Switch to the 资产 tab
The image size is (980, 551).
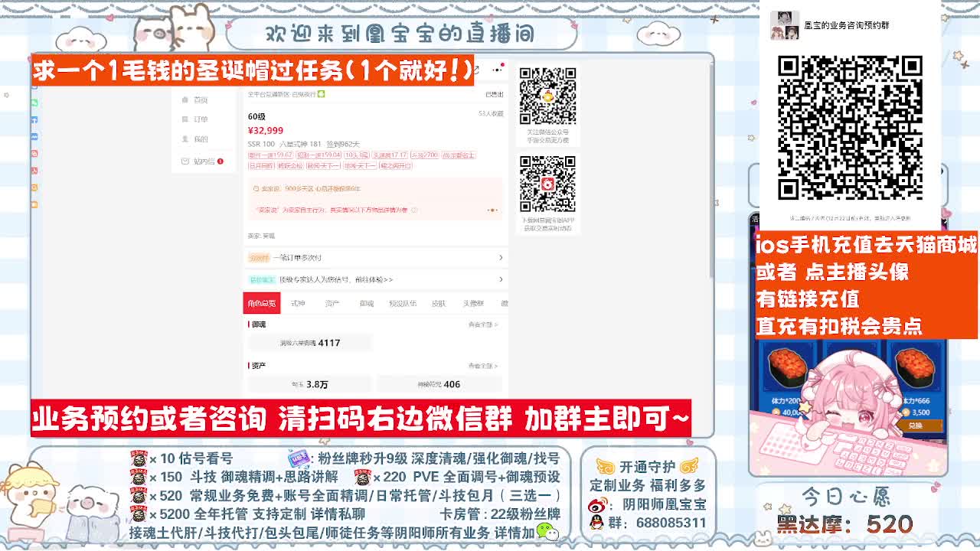(x=332, y=303)
